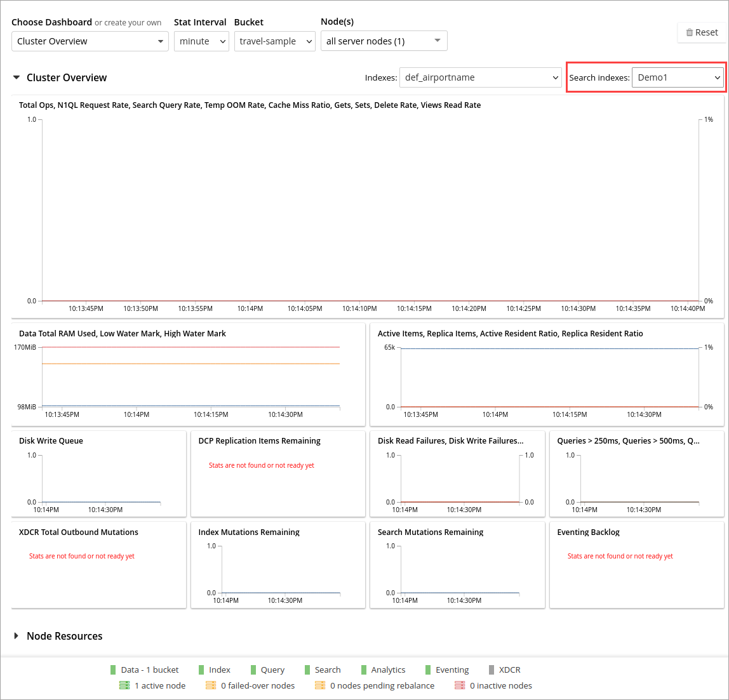Screen dimensions: 729x700
Task: Open the Choose Dashboard dropdown
Action: pyautogui.click(x=90, y=41)
